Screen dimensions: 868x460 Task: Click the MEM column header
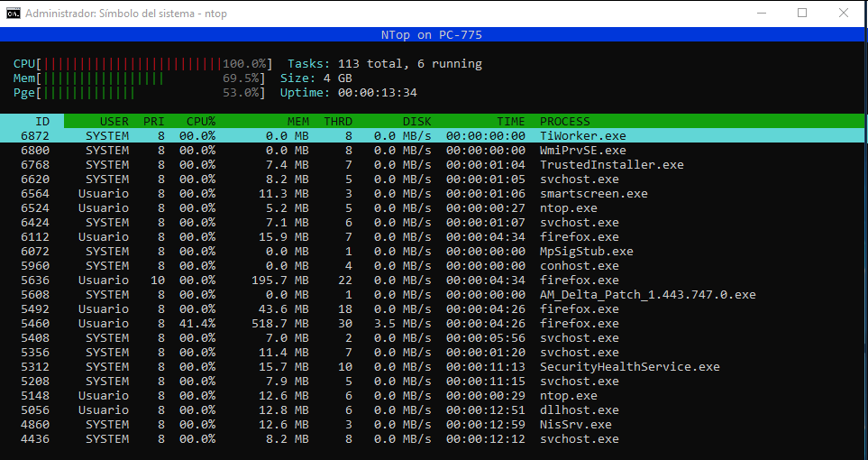point(297,122)
